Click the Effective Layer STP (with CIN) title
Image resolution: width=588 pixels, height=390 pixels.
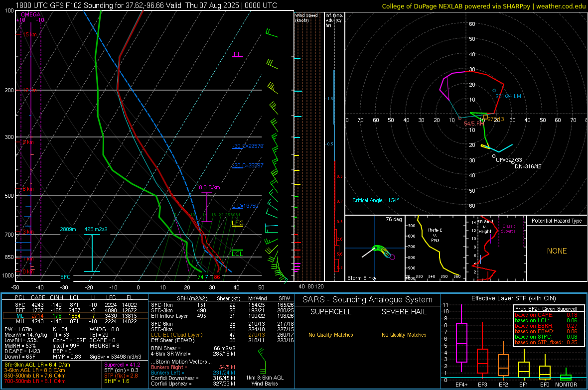click(513, 298)
